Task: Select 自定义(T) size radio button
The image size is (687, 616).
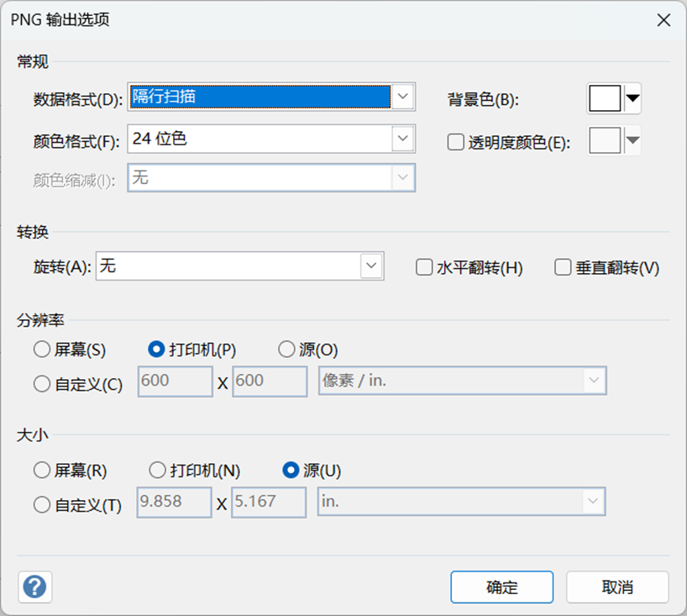Action: pos(41,505)
